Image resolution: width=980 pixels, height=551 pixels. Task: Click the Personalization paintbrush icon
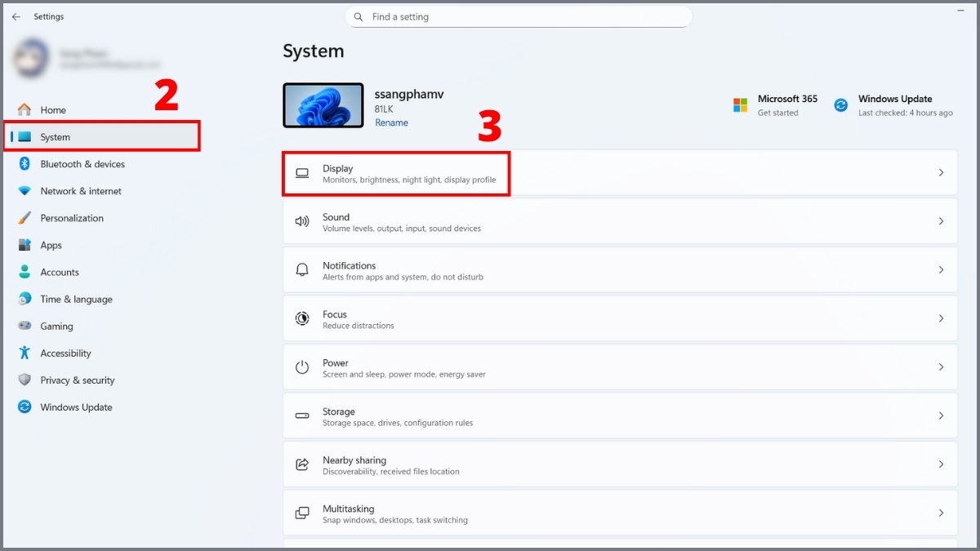(x=24, y=218)
